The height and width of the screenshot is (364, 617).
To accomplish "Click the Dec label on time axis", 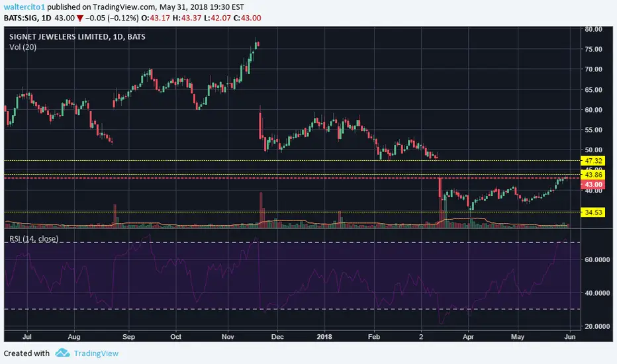I will (x=277, y=337).
